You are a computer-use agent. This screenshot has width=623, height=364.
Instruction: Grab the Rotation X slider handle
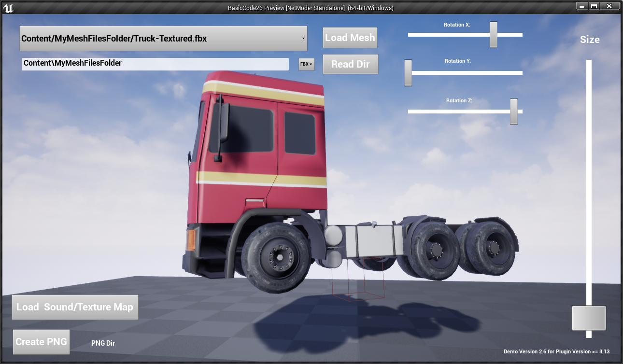tap(493, 35)
